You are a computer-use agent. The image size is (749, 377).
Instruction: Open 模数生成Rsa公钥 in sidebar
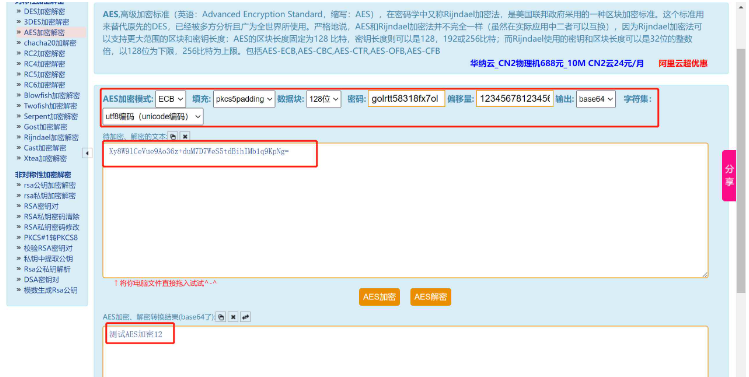click(x=50, y=290)
